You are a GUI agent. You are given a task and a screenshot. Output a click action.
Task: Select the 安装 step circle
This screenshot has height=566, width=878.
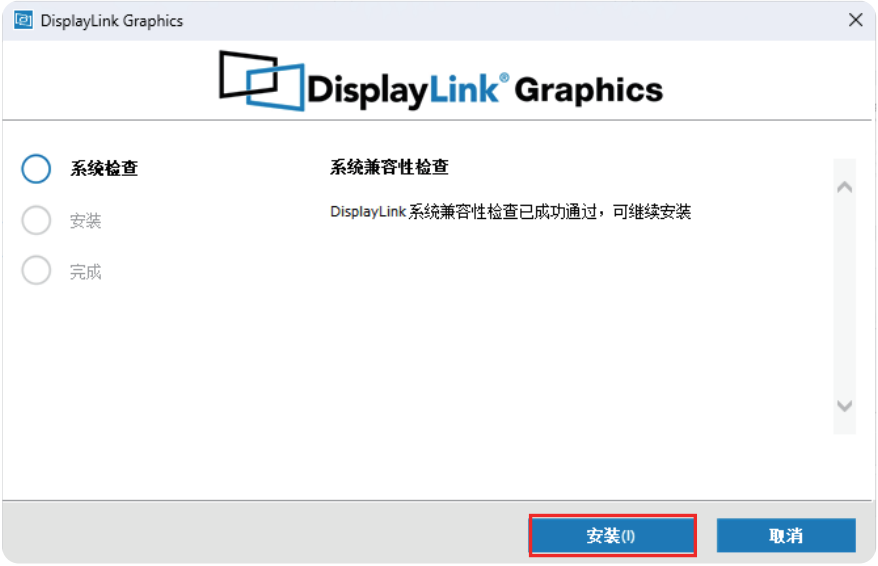(36, 220)
